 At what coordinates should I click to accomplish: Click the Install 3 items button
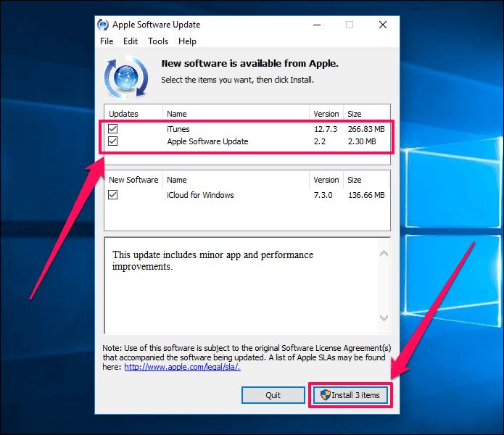tap(350, 395)
